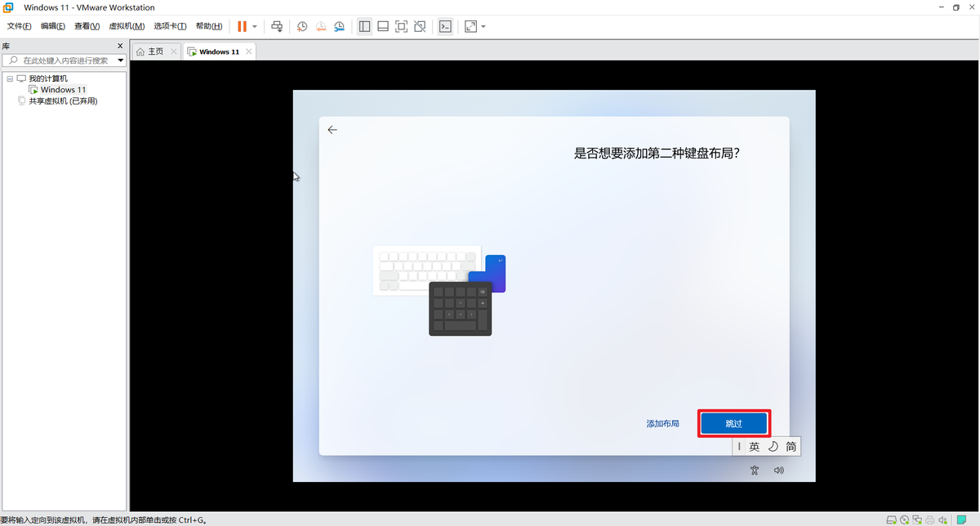The image size is (980, 526).
Task: Click the library search input field
Action: [64, 60]
